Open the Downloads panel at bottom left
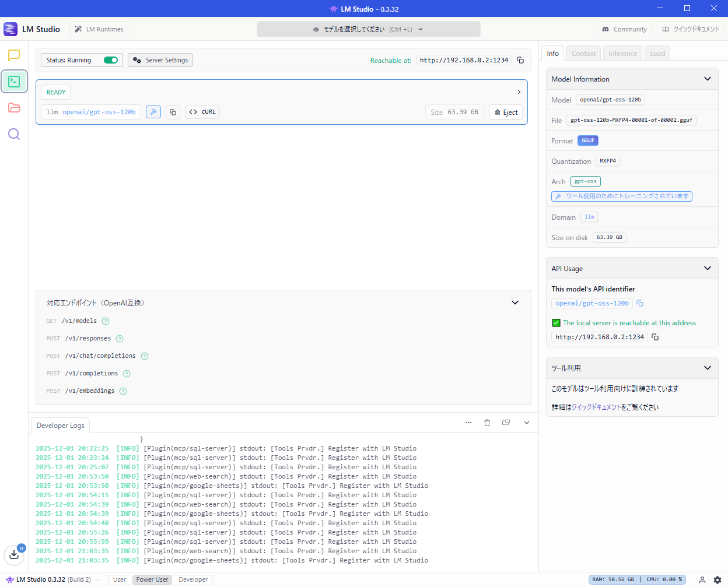 [14, 554]
